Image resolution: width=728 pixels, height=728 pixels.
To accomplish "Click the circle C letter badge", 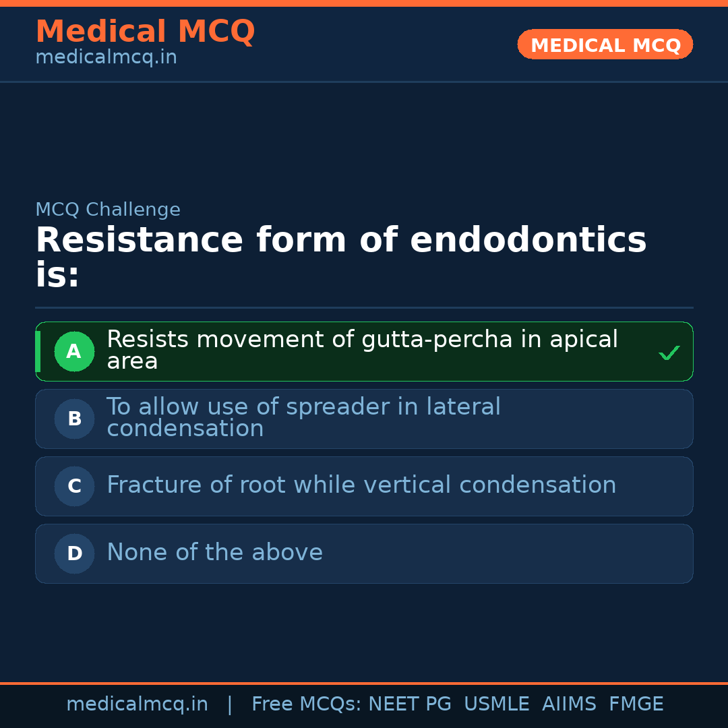I will 74,487.
